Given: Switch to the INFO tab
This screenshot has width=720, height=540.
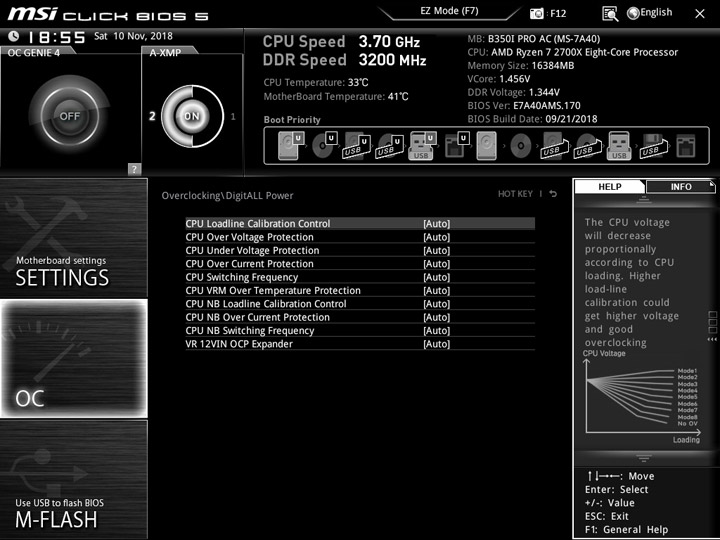Looking at the screenshot, I should tap(681, 186).
